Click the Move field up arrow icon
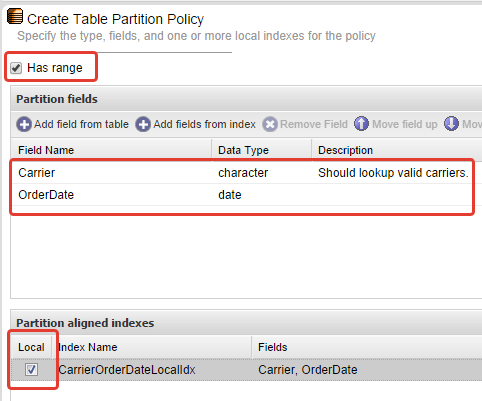Viewport: 482px width, 401px height. click(361, 124)
